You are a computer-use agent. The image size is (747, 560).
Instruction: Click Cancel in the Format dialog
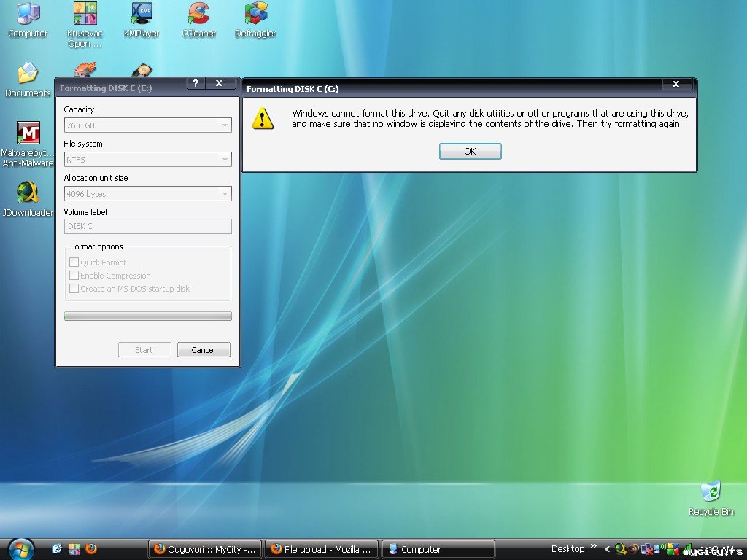pos(204,350)
